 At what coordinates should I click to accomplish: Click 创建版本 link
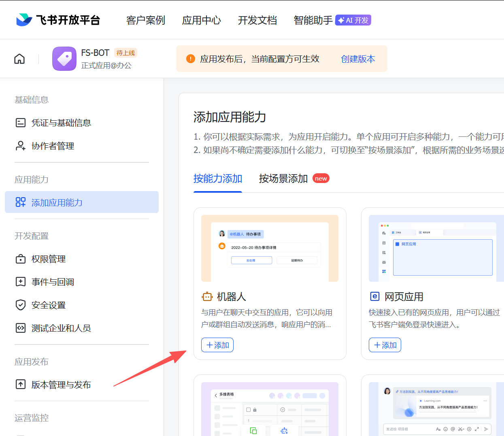point(358,59)
